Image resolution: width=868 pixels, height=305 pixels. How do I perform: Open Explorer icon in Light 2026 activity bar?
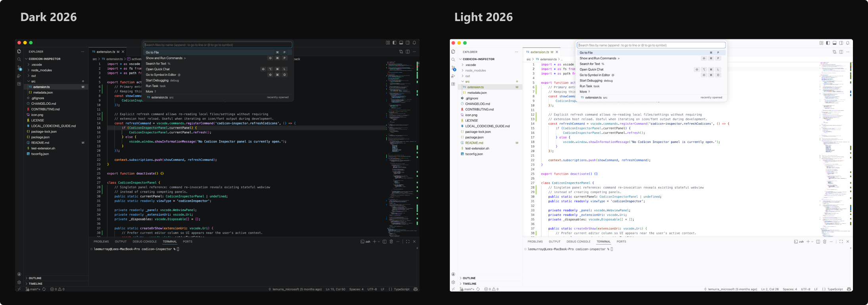453,52
